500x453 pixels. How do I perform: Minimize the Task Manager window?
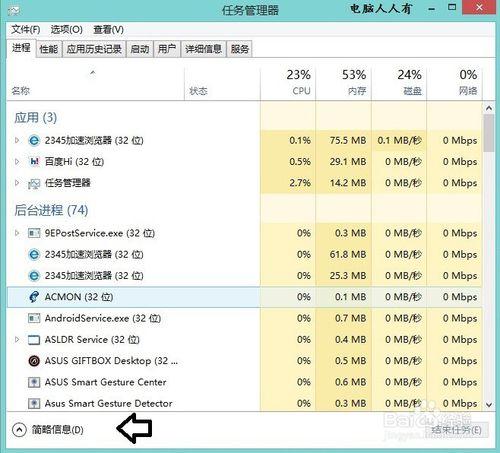click(432, 9)
